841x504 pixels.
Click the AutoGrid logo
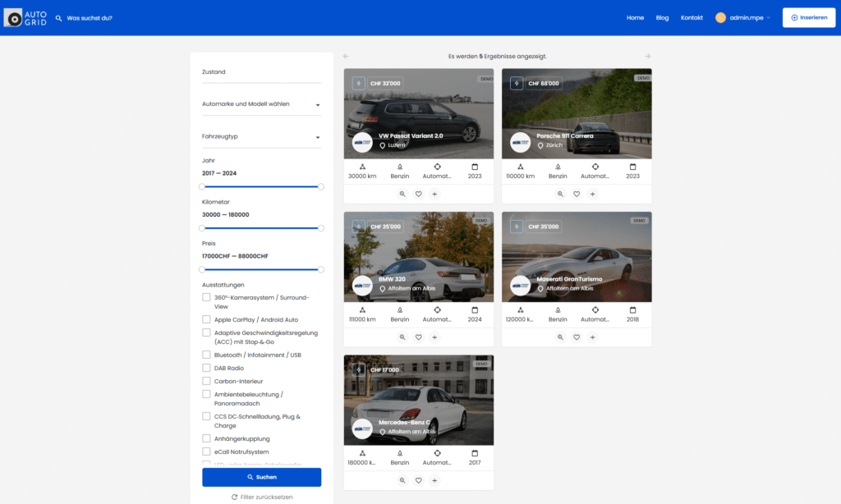pos(24,16)
